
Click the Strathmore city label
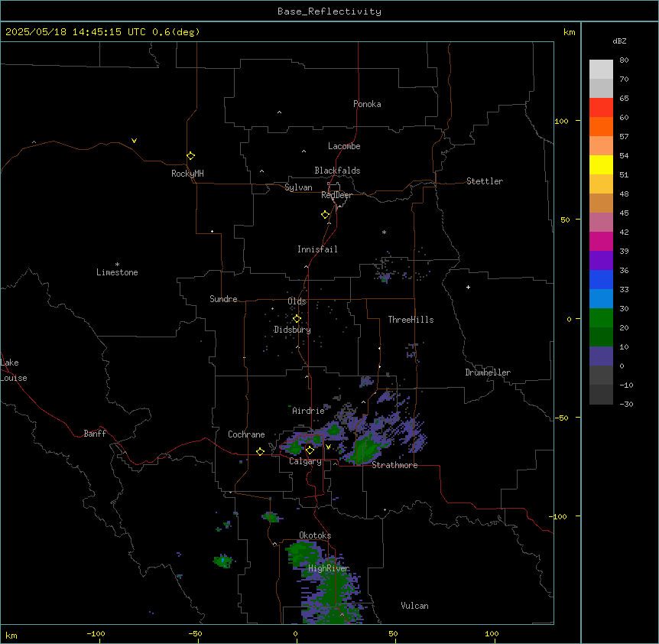point(394,465)
